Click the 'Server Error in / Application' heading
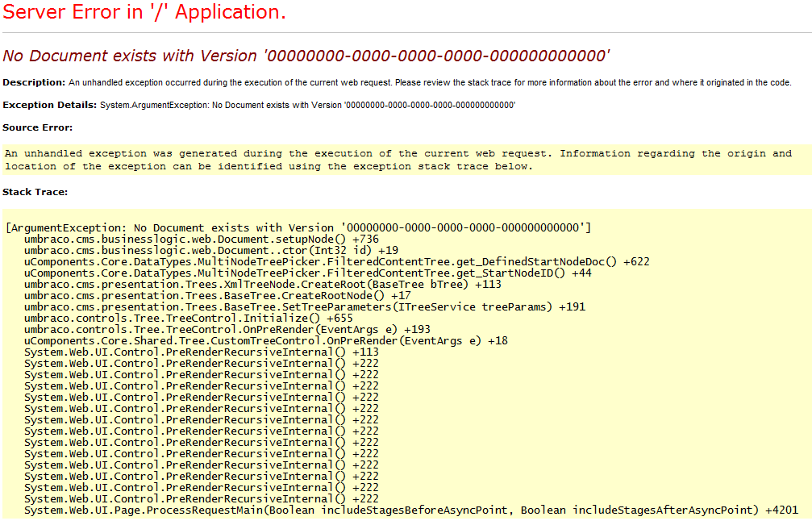The height and width of the screenshot is (525, 812). (x=144, y=12)
